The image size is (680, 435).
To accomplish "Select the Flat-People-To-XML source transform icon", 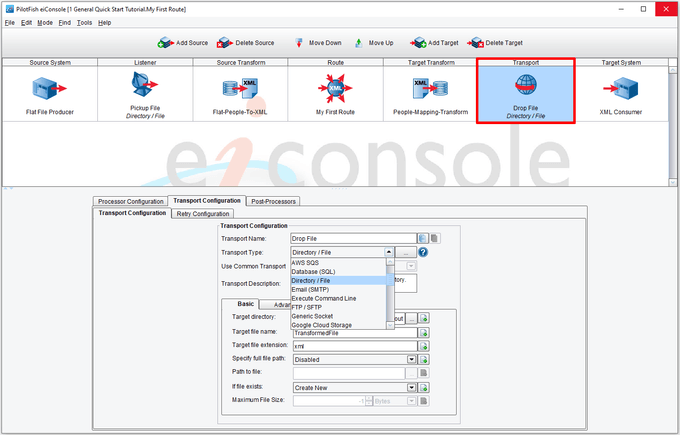I will coord(240,88).
